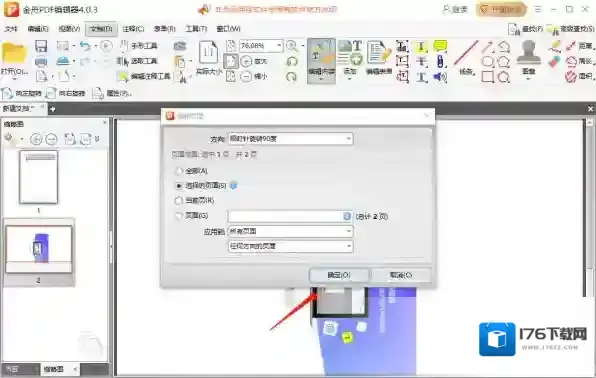Click the Snapshot camera icon

pos(180,46)
